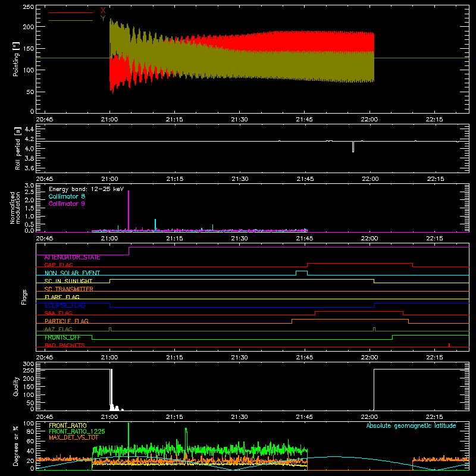476x476 pixels.
Task: Click the magenta Collimator 9 modulation spike
Action: tap(129, 210)
